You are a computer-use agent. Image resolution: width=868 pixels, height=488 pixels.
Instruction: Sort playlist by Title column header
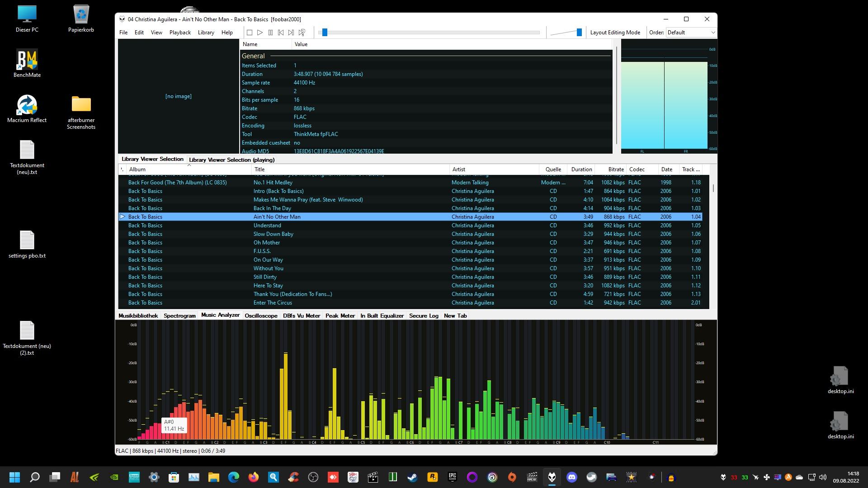[x=350, y=169]
